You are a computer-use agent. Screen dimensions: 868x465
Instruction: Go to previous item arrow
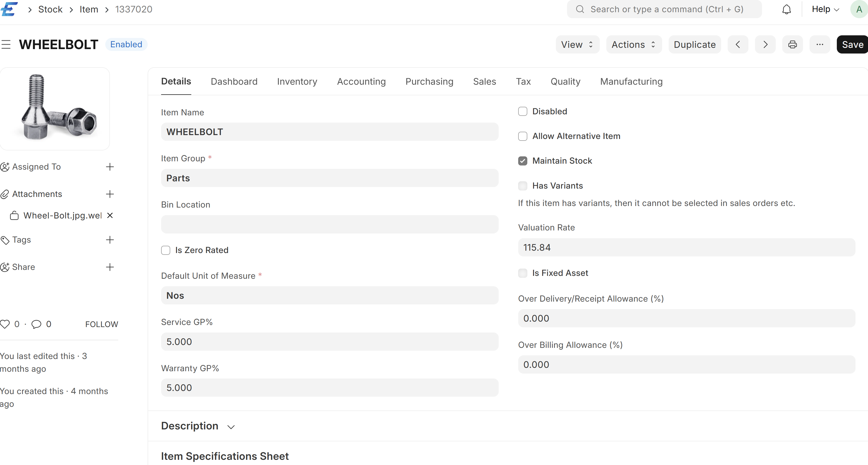(738, 44)
